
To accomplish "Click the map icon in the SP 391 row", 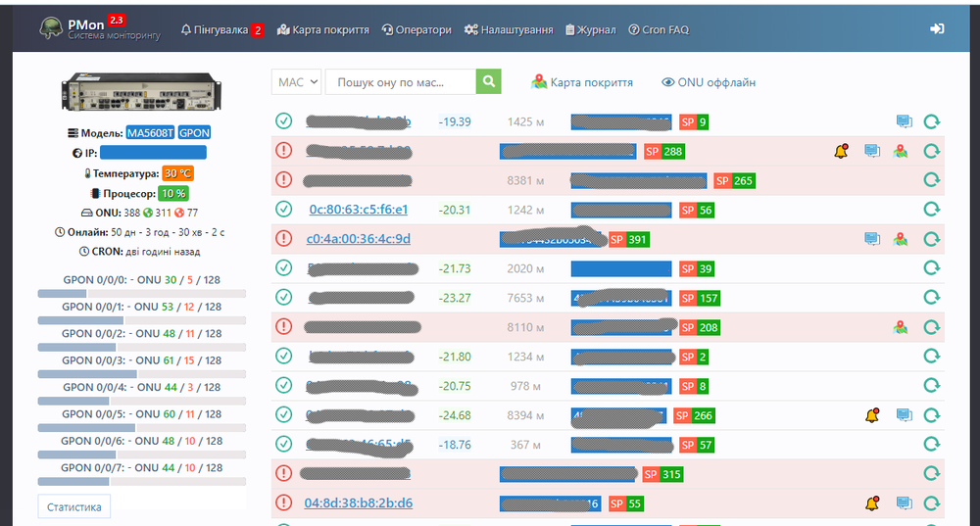I will 900,239.
